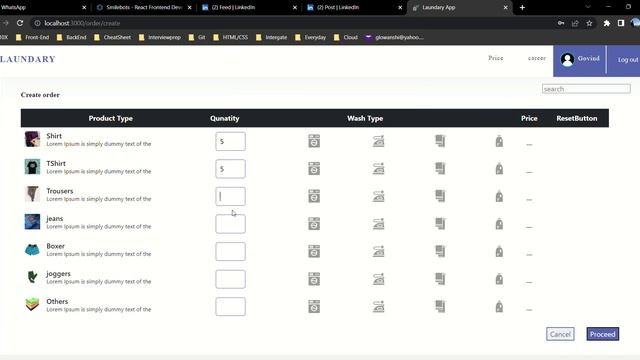Click the Proceed button
Viewport: 640px width, 360px height.
click(x=602, y=334)
